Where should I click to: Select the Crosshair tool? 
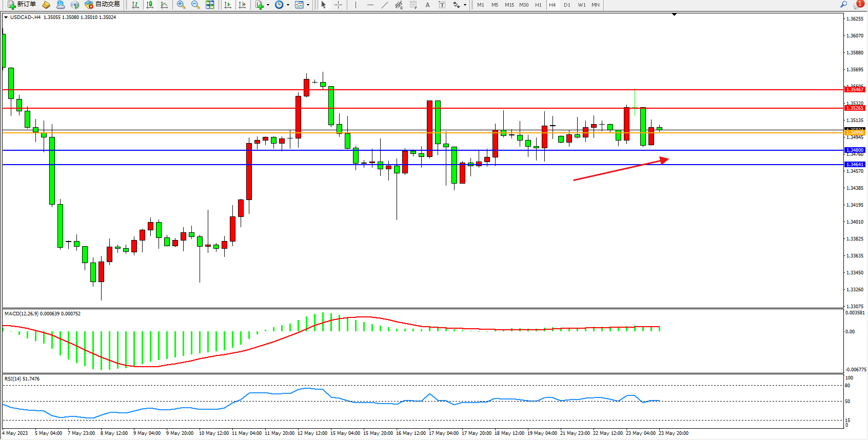[x=338, y=5]
